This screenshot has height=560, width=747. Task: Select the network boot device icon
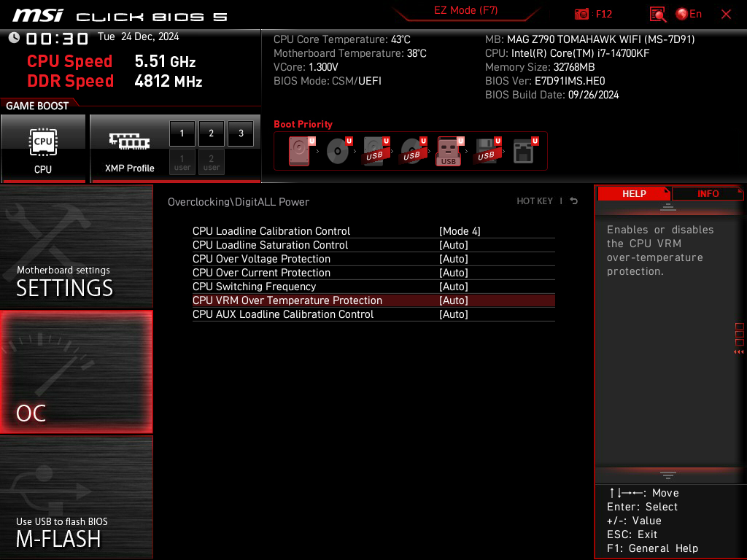[525, 151]
